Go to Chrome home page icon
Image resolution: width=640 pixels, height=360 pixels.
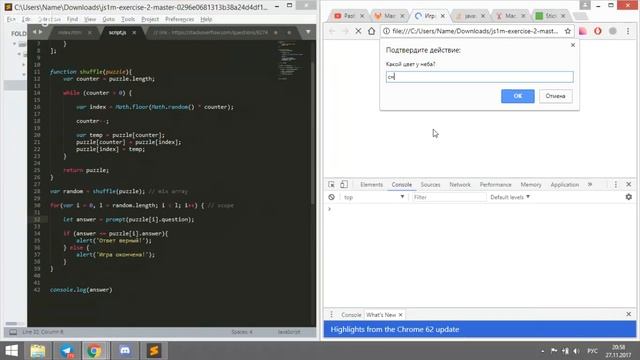tap(371, 31)
